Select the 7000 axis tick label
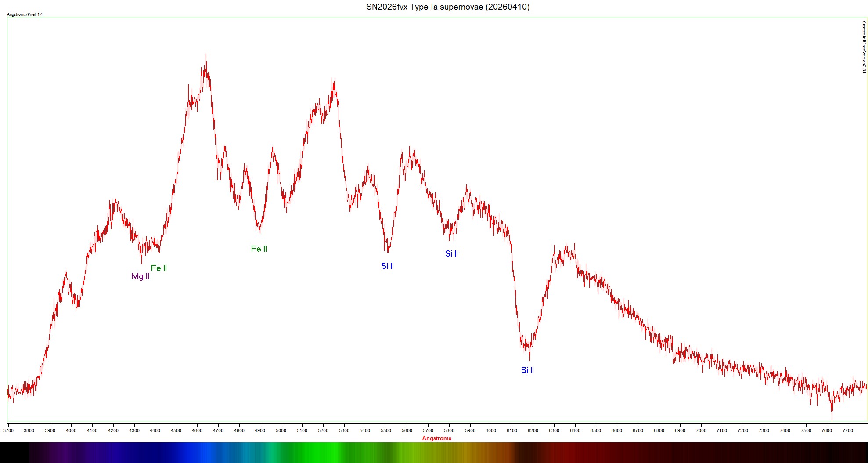Screen dimensions: 868x463 tap(701, 430)
